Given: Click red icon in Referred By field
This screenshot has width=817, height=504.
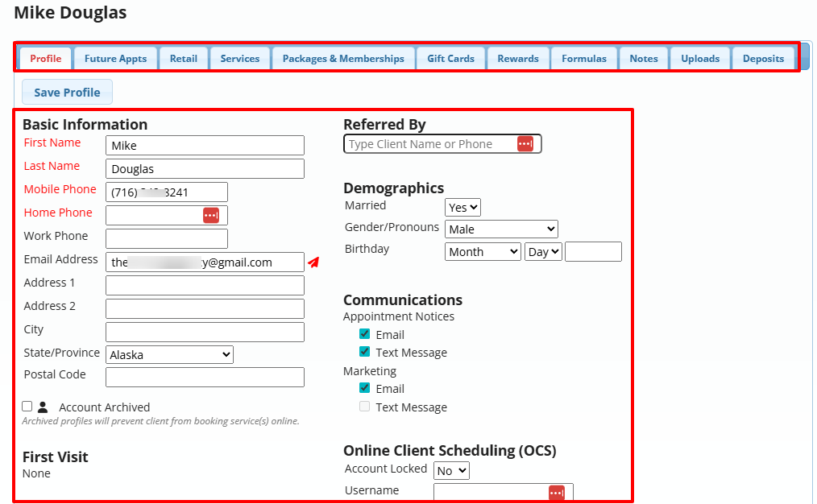Looking at the screenshot, I should pos(525,144).
